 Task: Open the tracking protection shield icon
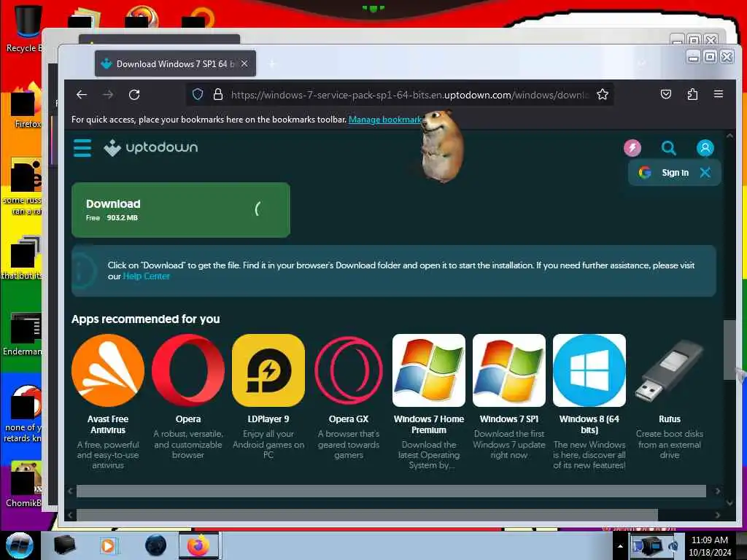[x=198, y=94]
